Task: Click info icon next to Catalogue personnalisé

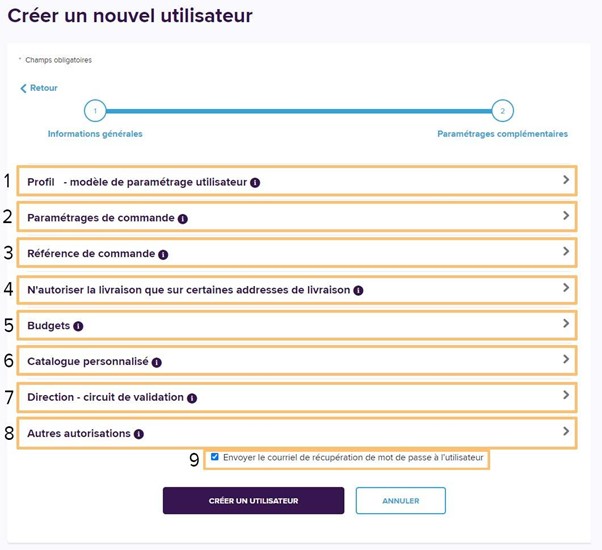Action: pos(157,362)
